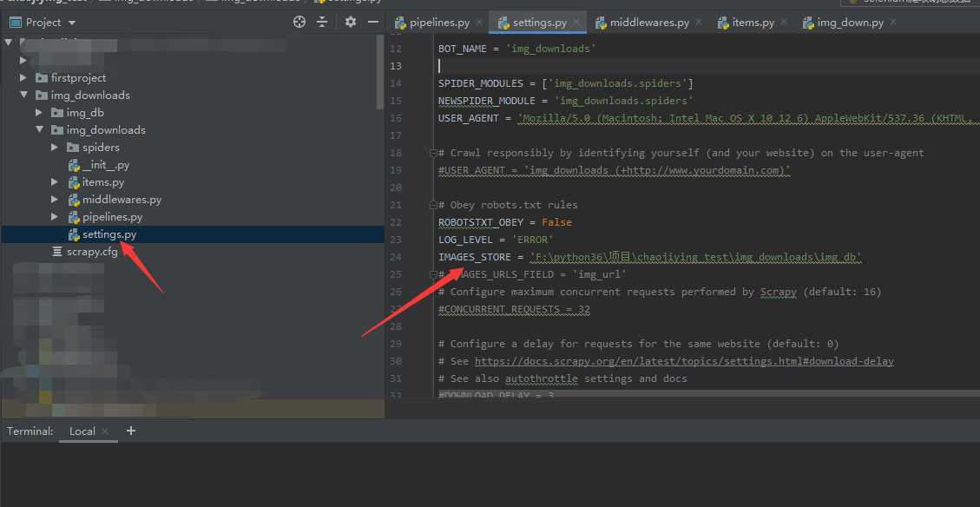Click the Python icon of settings.py tree row
This screenshot has height=507, width=980.
(x=74, y=234)
